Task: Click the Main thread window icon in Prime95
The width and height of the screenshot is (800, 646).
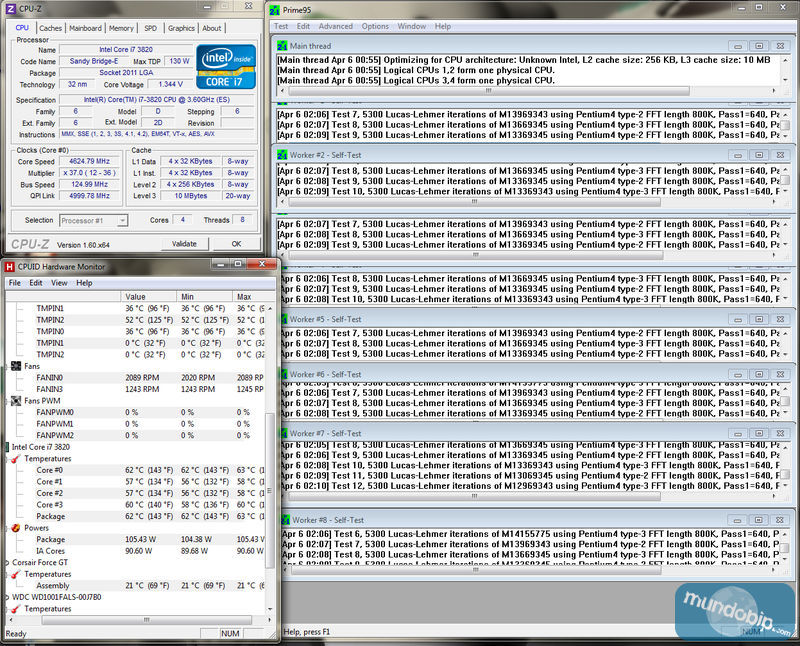Action: 282,46
